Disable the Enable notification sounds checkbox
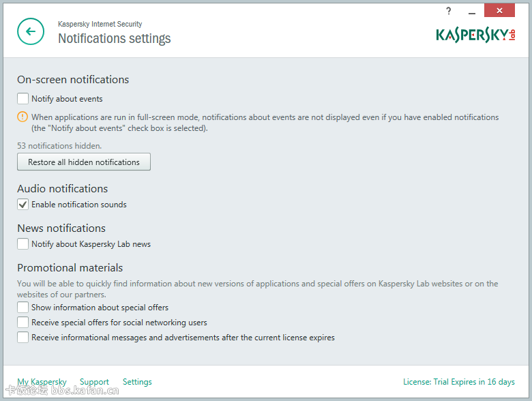The height and width of the screenshot is (401, 532). click(23, 205)
